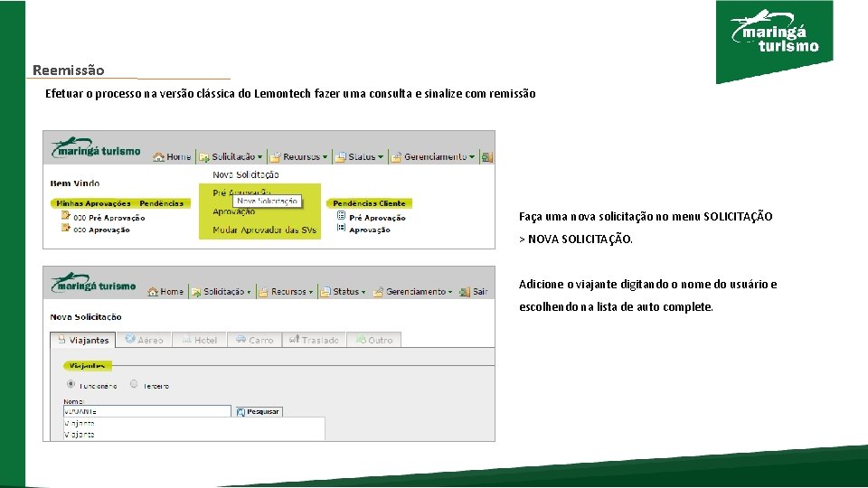Click the magnifier icon on Pesquisar button

tap(241, 412)
